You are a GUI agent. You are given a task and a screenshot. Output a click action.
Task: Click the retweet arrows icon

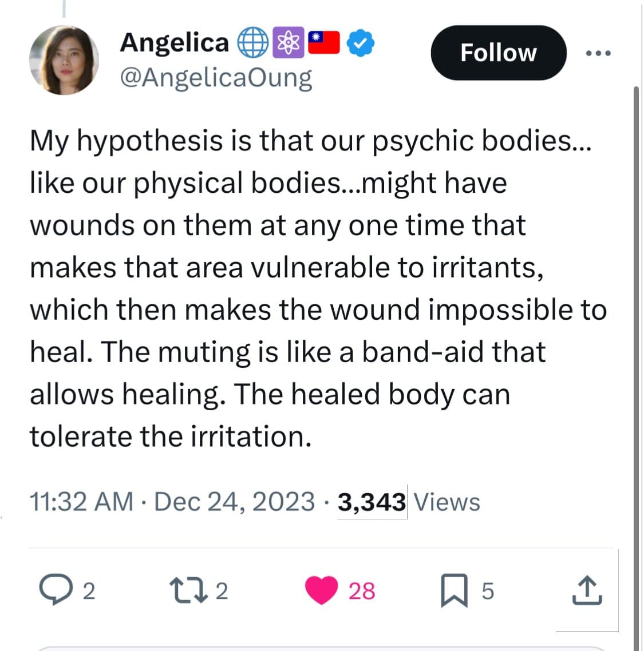pos(189,590)
